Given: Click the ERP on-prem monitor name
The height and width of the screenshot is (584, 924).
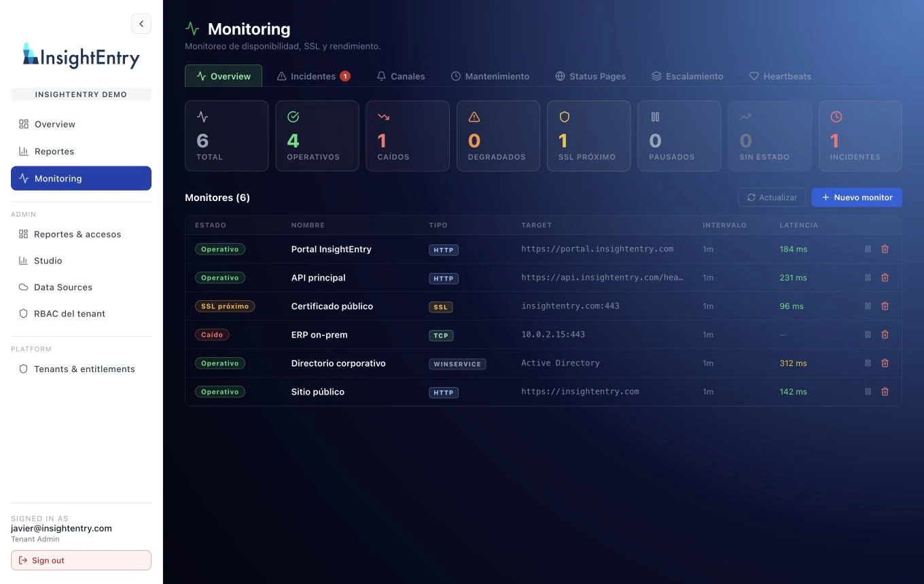Looking at the screenshot, I should pos(319,335).
